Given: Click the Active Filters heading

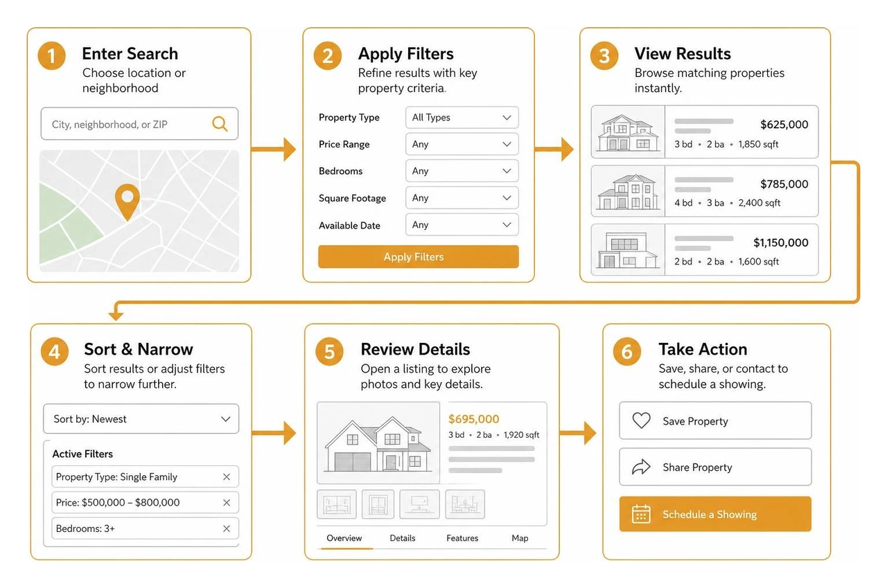Looking at the screenshot, I should 82,454.
